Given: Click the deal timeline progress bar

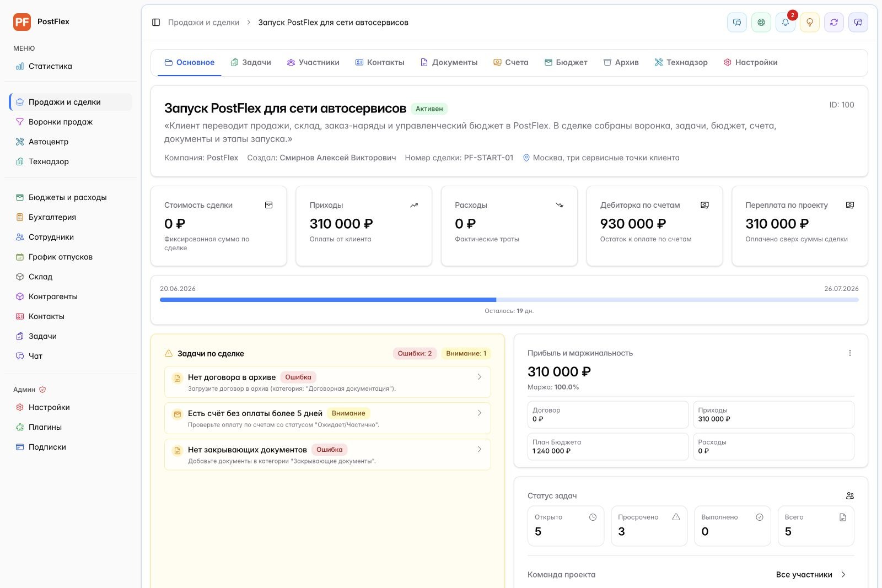Looking at the screenshot, I should point(509,300).
